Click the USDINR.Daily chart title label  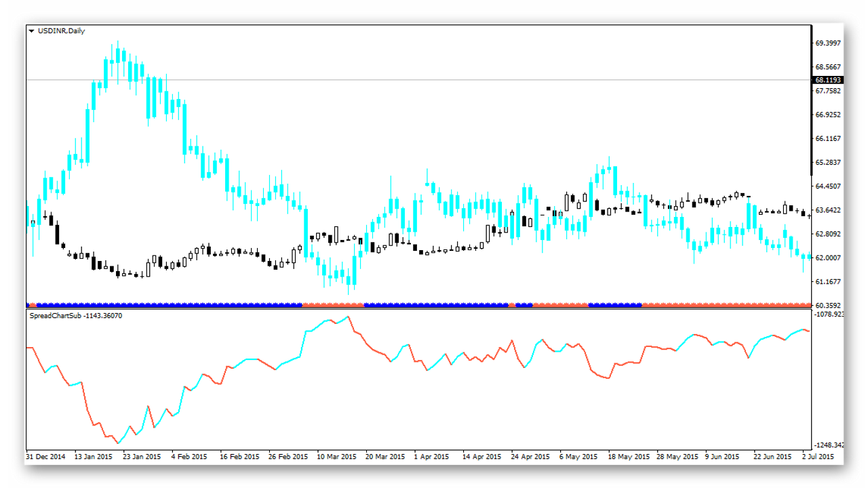tap(61, 31)
